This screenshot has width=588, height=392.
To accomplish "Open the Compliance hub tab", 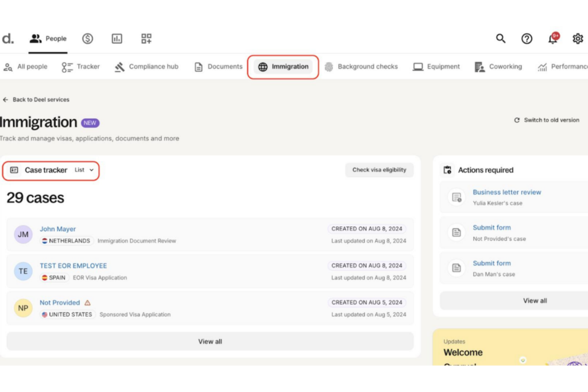I will point(146,67).
